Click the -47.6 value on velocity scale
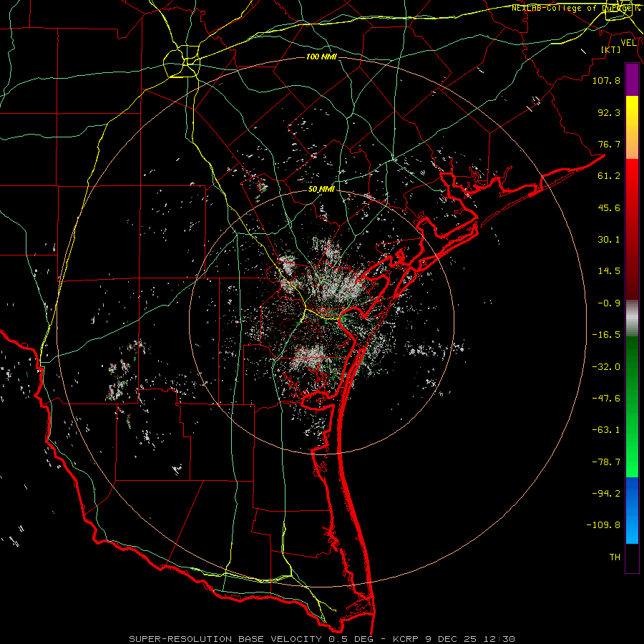This screenshot has height=644, width=644. point(606,399)
